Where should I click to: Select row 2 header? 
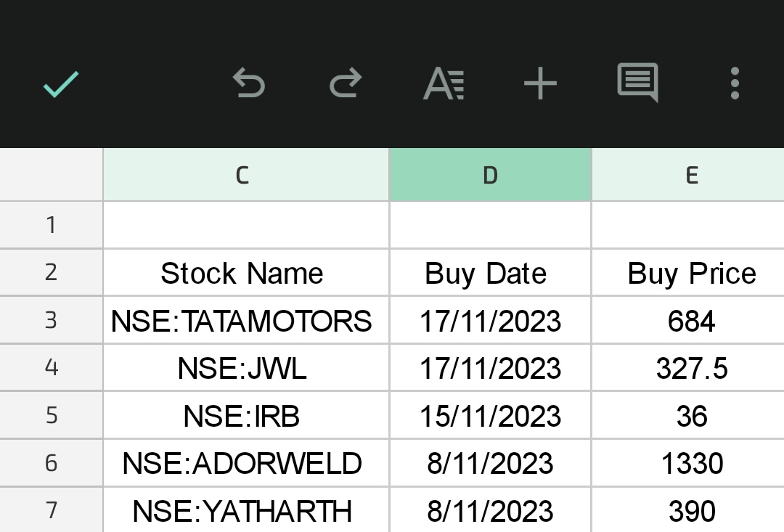(x=51, y=272)
